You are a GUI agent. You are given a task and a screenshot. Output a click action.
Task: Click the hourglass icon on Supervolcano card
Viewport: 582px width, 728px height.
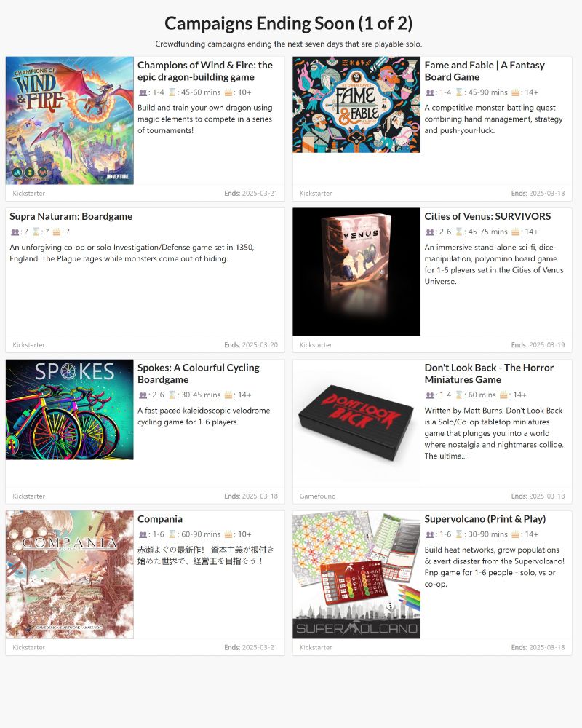pos(458,534)
